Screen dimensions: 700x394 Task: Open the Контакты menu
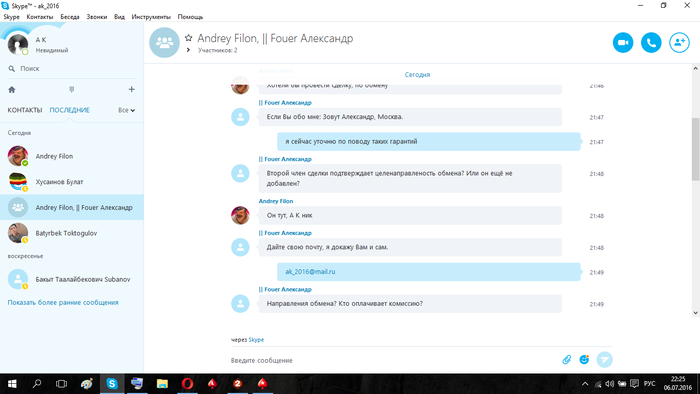40,17
